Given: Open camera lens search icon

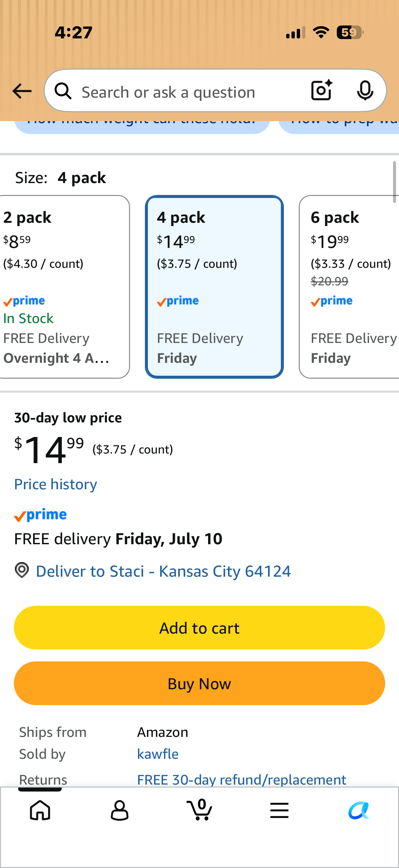Looking at the screenshot, I should pyautogui.click(x=322, y=90).
